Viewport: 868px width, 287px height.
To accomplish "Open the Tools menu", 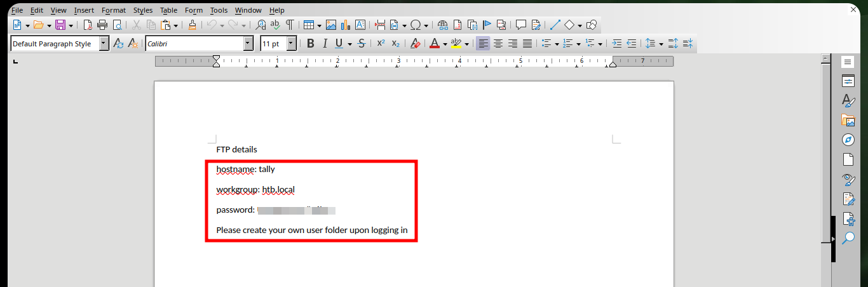I will click(219, 10).
